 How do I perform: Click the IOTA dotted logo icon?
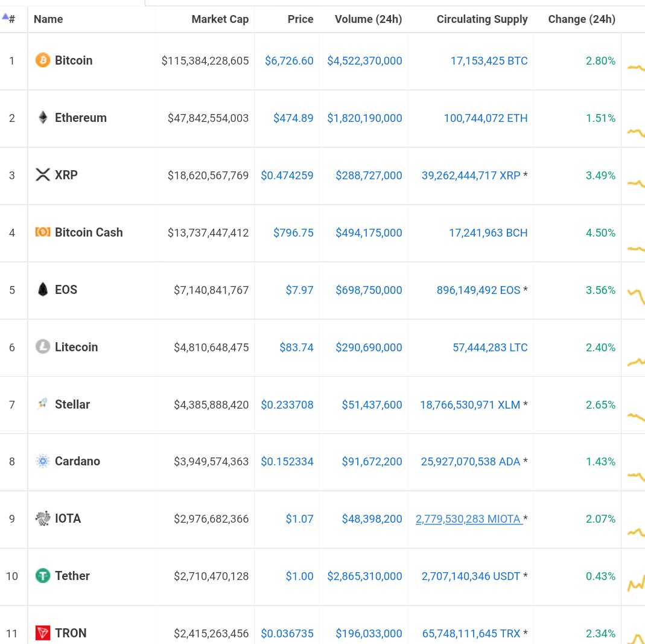43,518
